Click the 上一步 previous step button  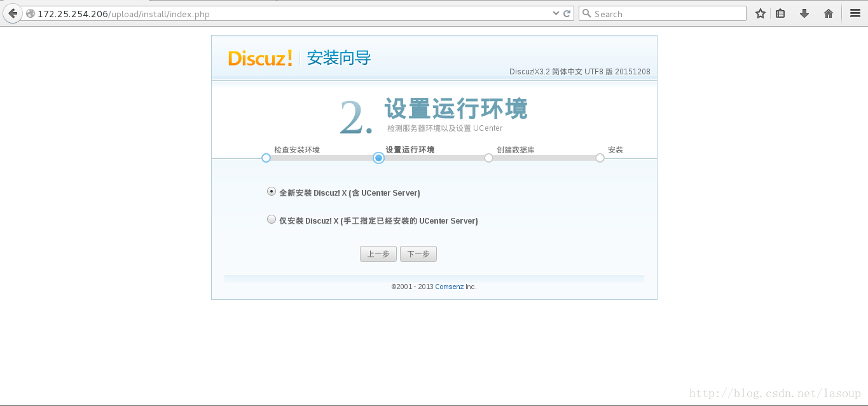(x=378, y=254)
